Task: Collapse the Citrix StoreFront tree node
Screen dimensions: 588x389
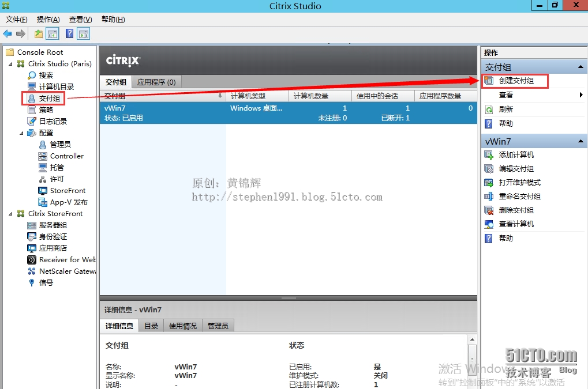Action: [x=10, y=214]
